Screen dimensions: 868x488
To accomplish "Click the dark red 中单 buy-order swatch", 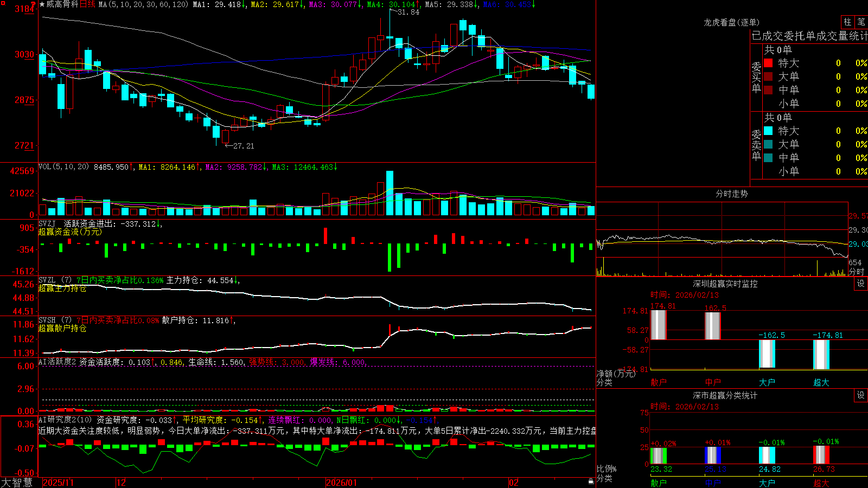I will tap(768, 90).
